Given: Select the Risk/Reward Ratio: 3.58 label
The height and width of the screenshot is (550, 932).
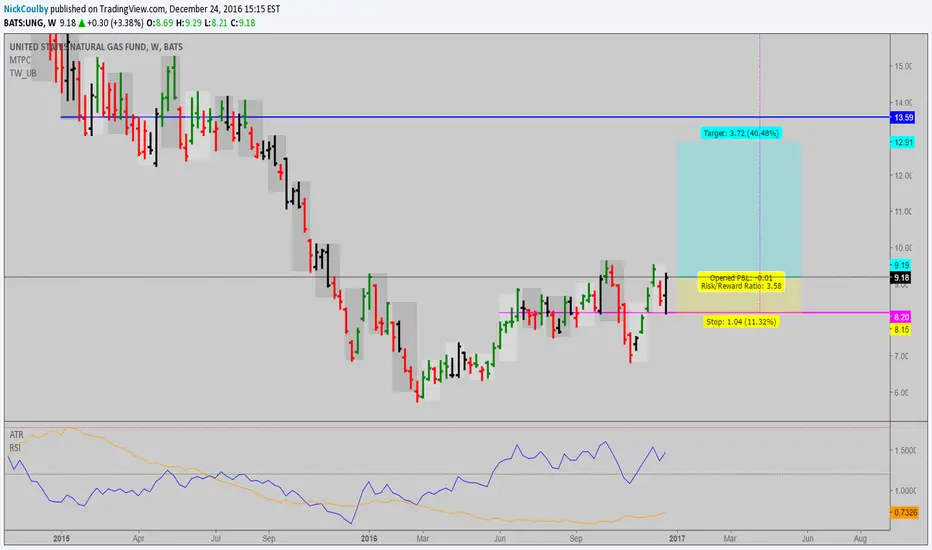Looking at the screenshot, I should (x=741, y=286).
